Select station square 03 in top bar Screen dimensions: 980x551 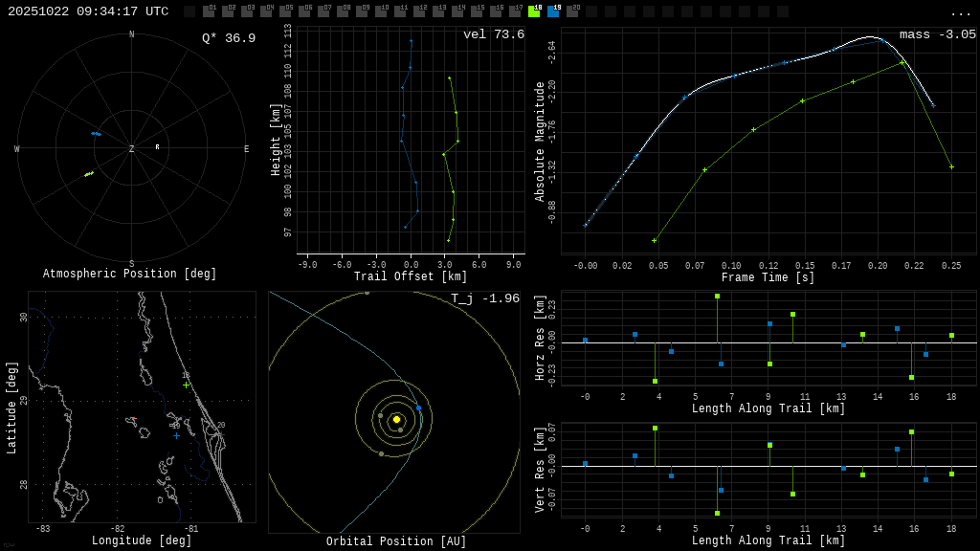247,11
